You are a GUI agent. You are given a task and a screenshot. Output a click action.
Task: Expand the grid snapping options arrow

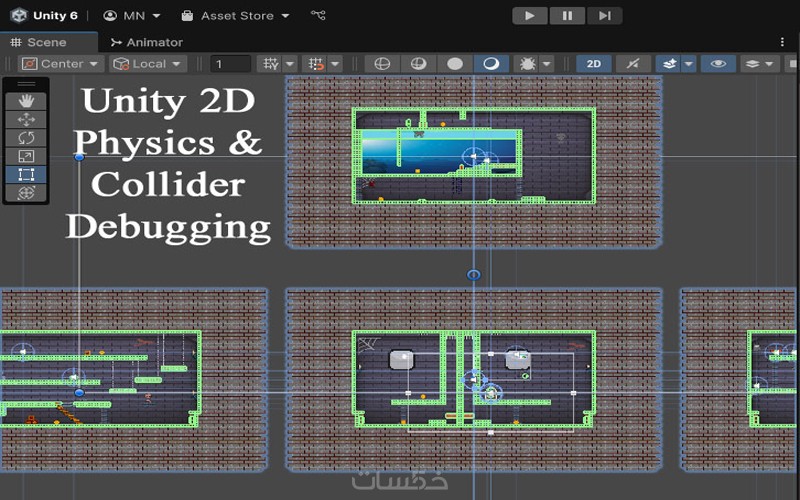point(336,64)
